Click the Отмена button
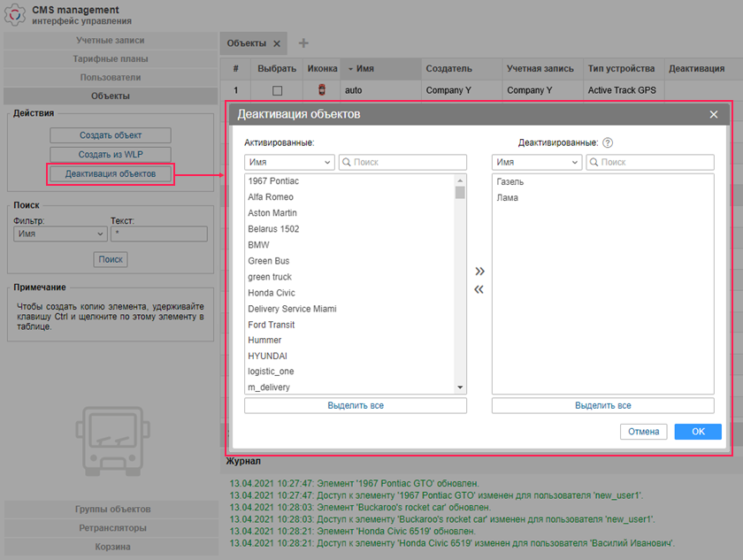The image size is (743, 560). coord(644,432)
